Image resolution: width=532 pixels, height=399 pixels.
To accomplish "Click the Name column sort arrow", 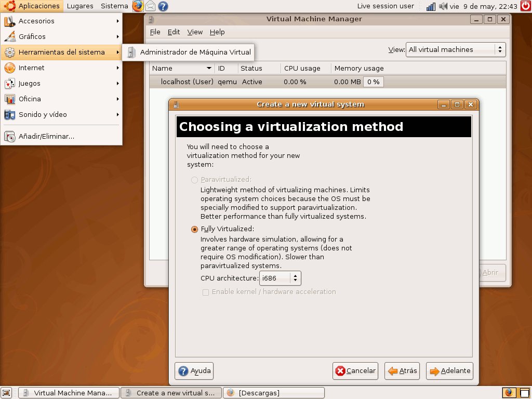I will point(209,68).
